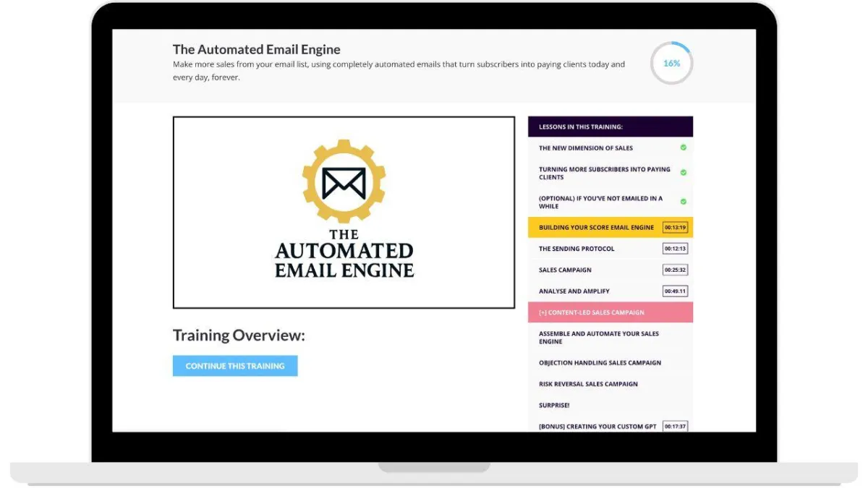
Task: Click checkmark beside If You've Not Emailed lesson
Action: pyautogui.click(x=683, y=202)
